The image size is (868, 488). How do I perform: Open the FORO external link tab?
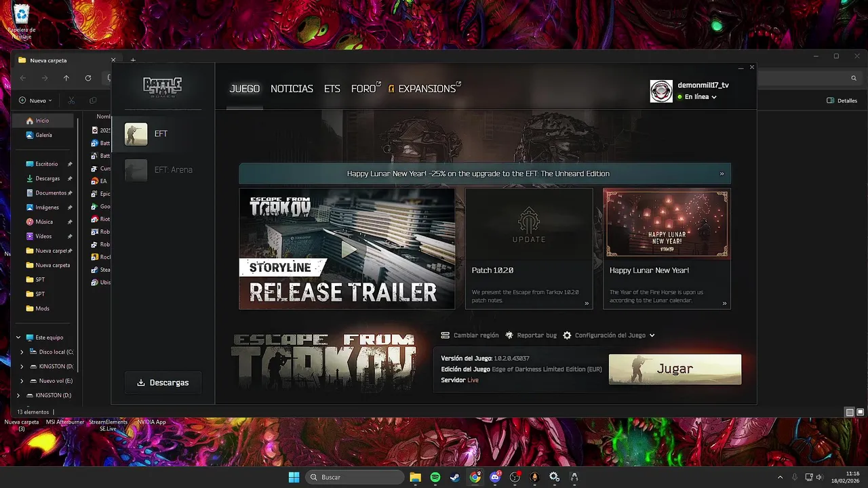tap(366, 89)
